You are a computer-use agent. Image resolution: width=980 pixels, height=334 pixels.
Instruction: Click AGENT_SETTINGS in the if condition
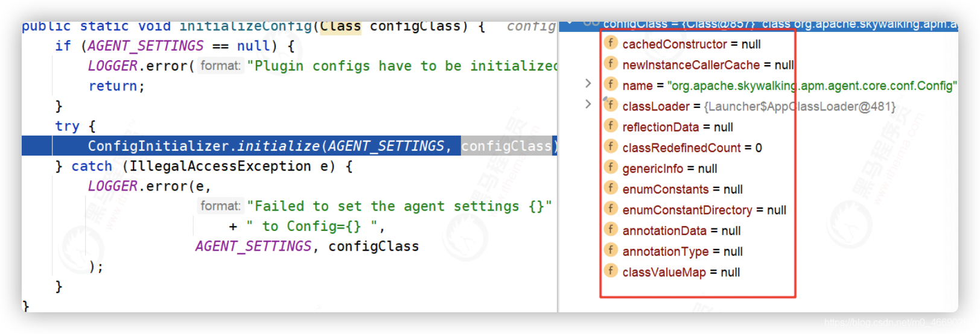coord(145,46)
